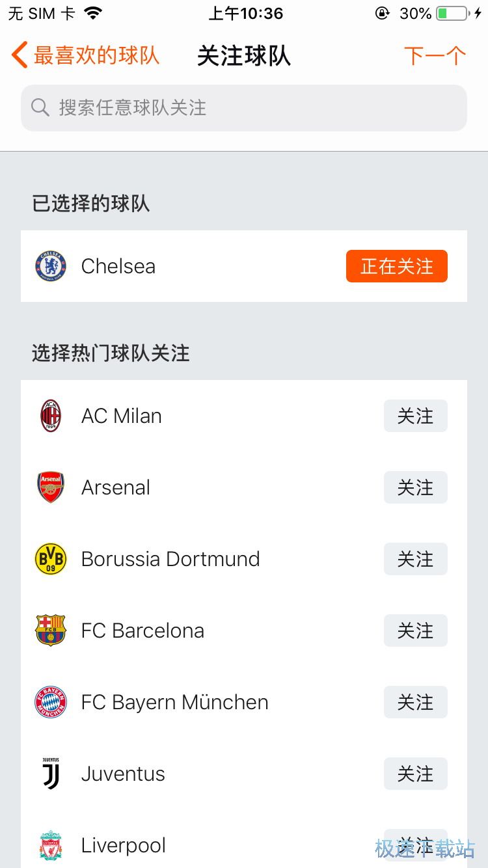Tap the AC Milan club crest
Image resolution: width=488 pixels, height=868 pixels.
51,416
